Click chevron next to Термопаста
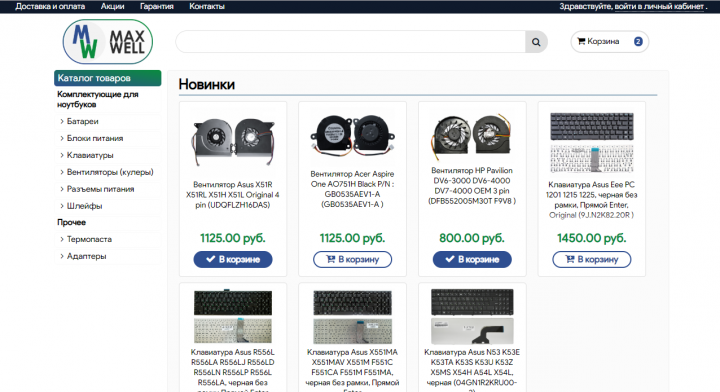 [x=62, y=239]
